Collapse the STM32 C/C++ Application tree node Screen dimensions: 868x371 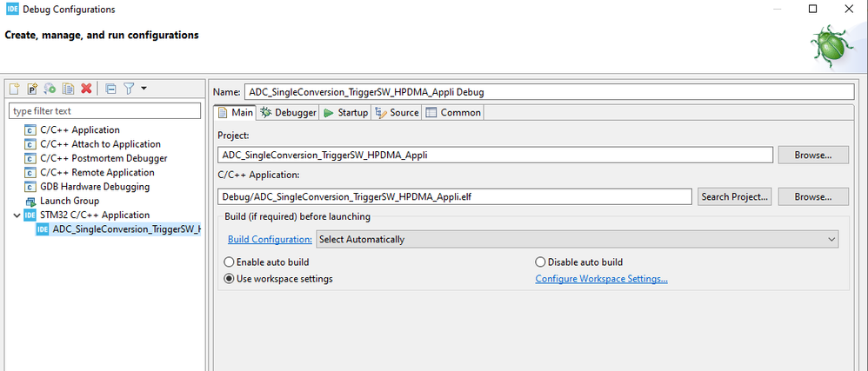coord(15,215)
